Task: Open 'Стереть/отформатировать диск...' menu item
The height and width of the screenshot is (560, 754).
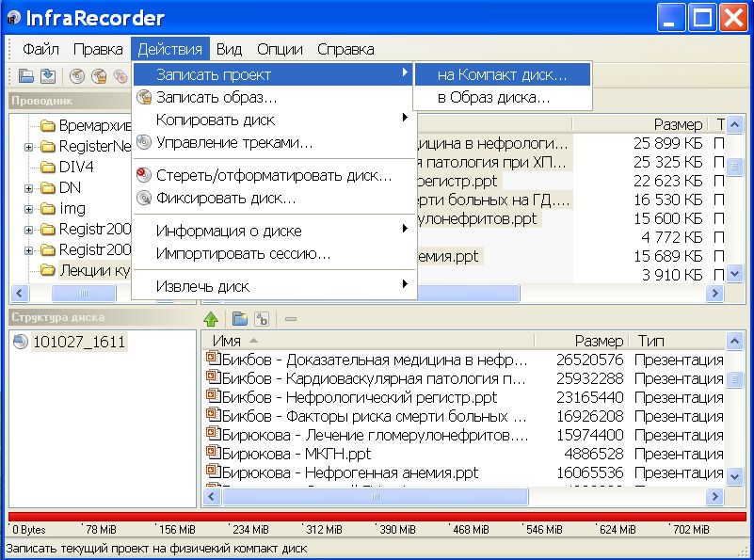Action: (274, 175)
